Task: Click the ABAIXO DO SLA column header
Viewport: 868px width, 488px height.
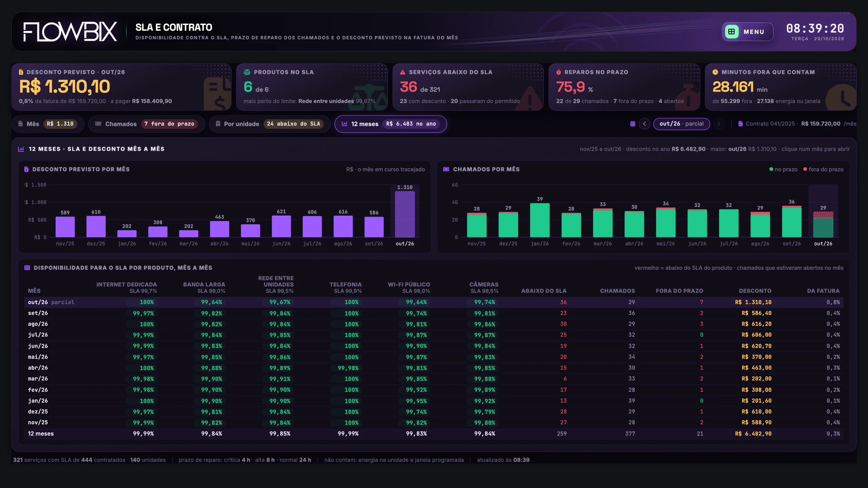Action: pyautogui.click(x=544, y=291)
